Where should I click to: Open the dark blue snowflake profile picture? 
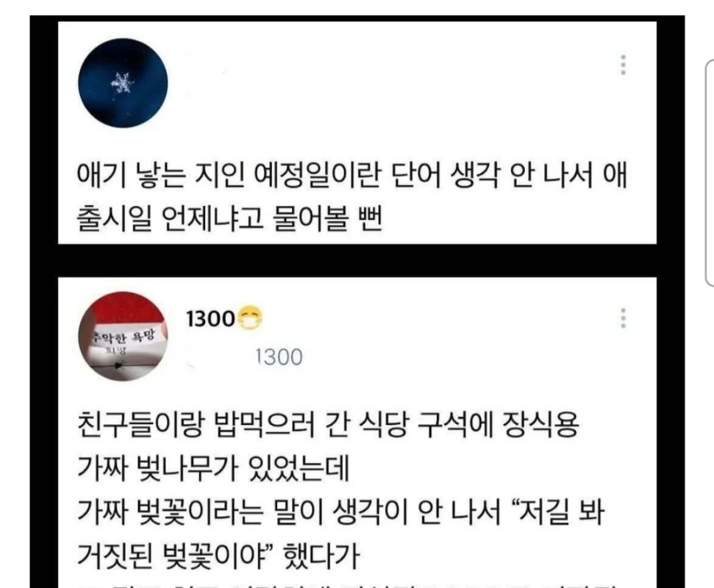123,83
